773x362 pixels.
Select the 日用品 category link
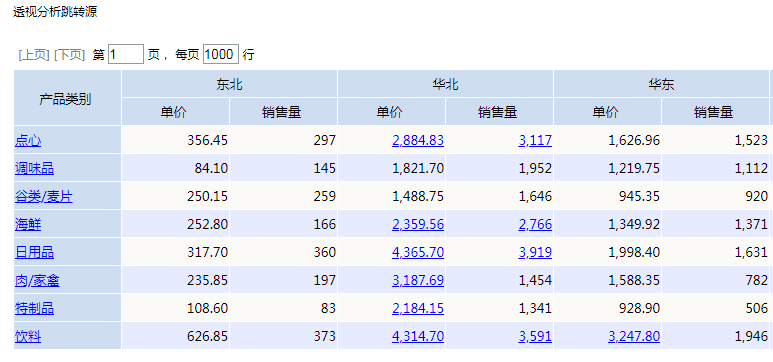tap(35, 253)
